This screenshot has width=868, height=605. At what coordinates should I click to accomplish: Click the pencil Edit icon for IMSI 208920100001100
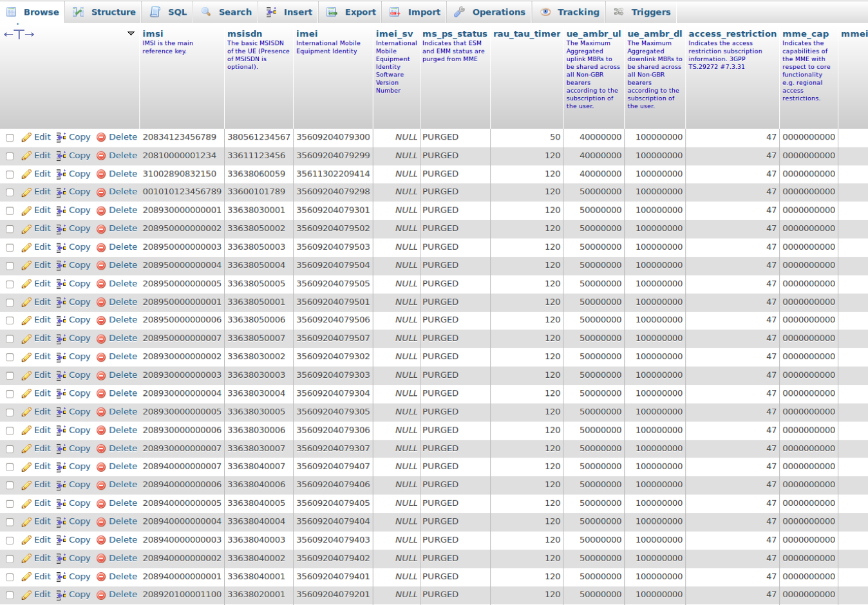click(26, 595)
